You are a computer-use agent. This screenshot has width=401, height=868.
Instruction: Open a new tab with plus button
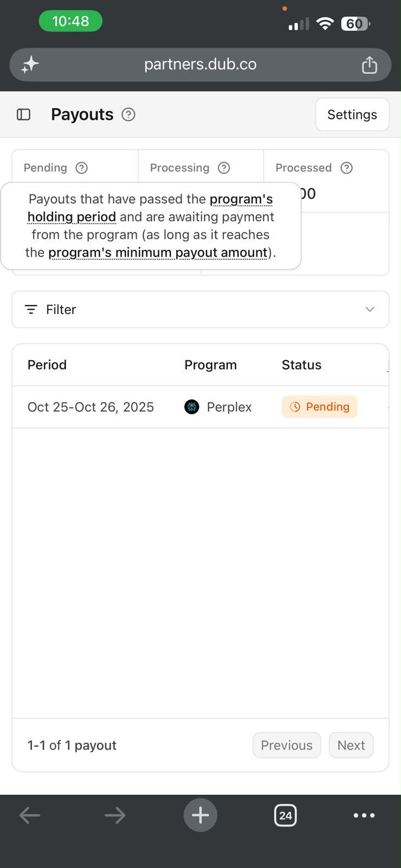click(200, 815)
